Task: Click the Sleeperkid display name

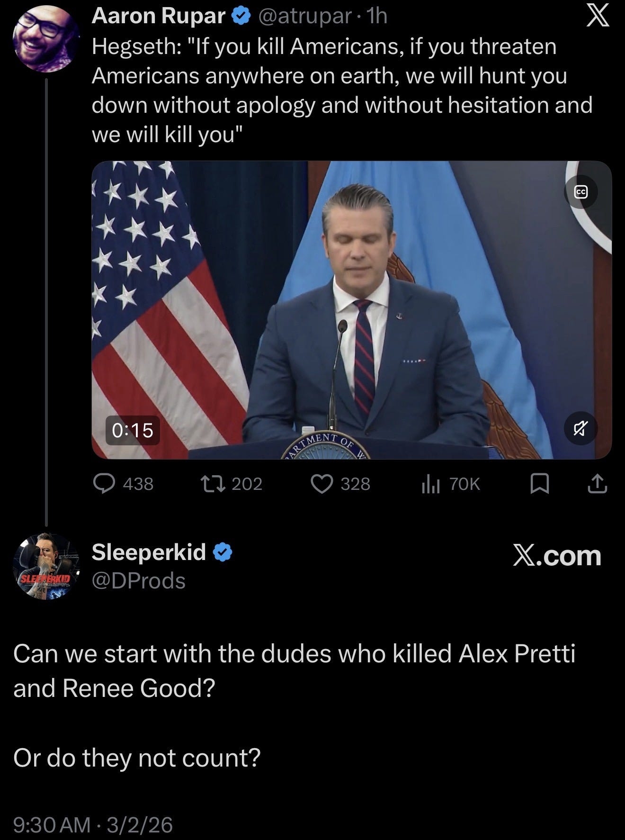Action: 149,552
